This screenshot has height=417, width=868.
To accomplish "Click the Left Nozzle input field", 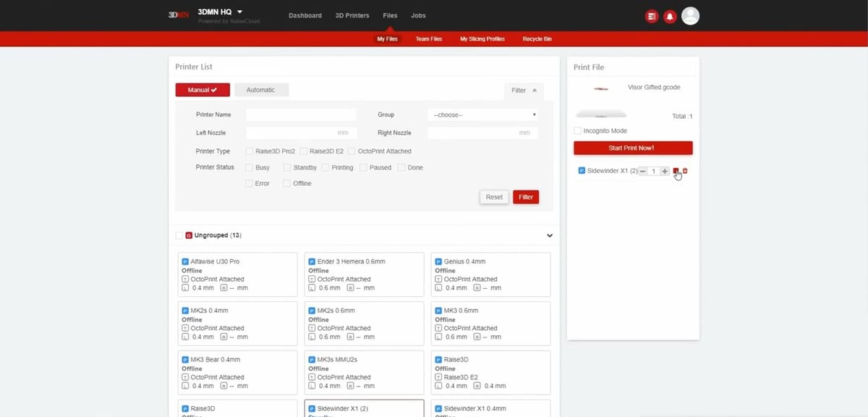I will coord(302,133).
